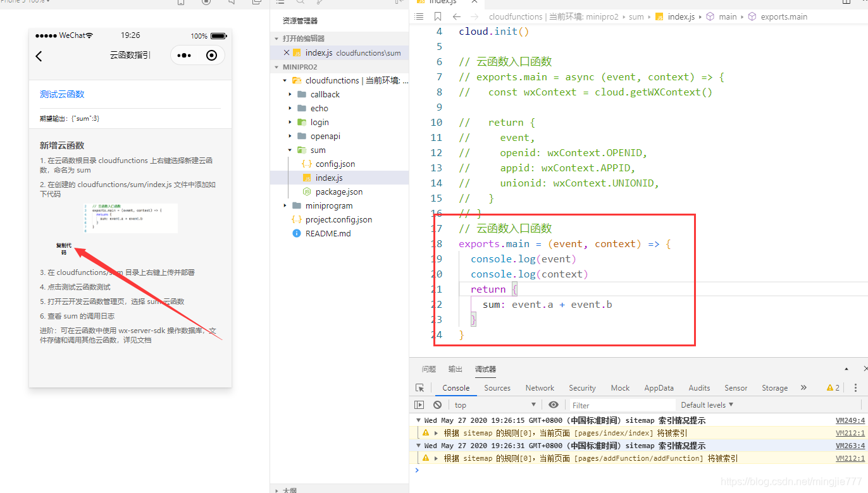
Task: Switch to the 调试器 panel tab
Action: pos(485,369)
